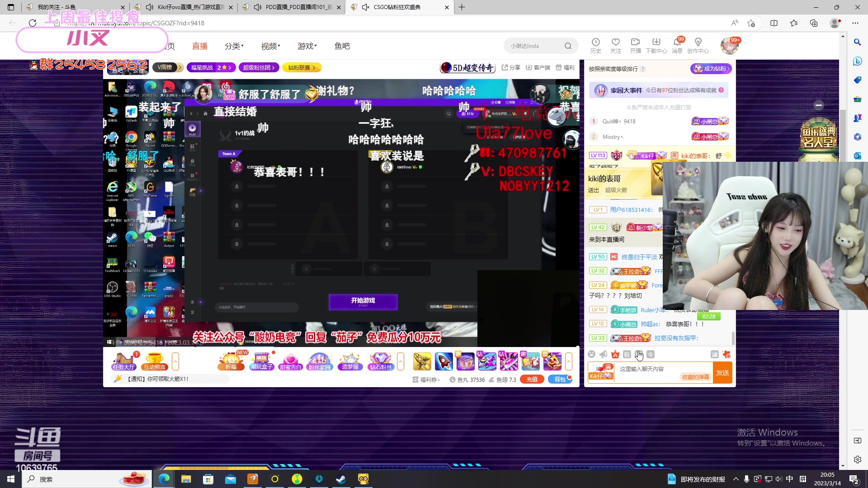Image resolution: width=868 pixels, height=488 pixels.
Task: Click the 充值 recharge button
Action: pos(532,379)
